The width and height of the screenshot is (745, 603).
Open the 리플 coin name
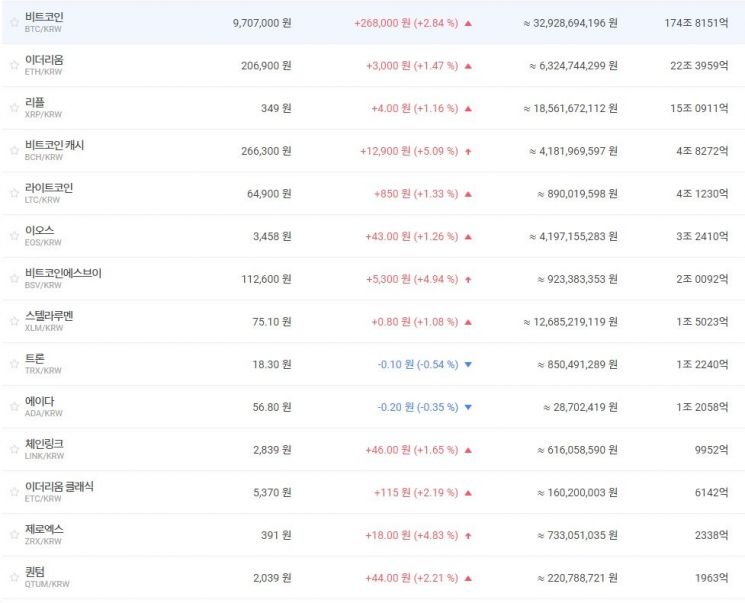click(35, 103)
